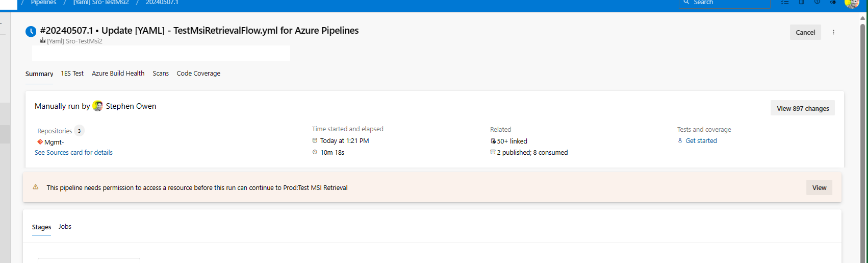Viewport: 868px width, 263px height.
Task: Open user settings gear icon in header
Action: tap(833, 2)
